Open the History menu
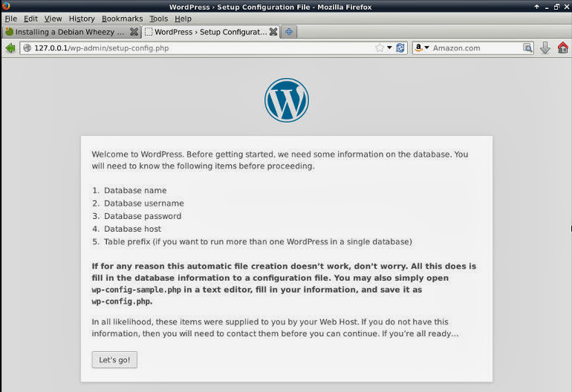572x392 pixels. tap(82, 19)
